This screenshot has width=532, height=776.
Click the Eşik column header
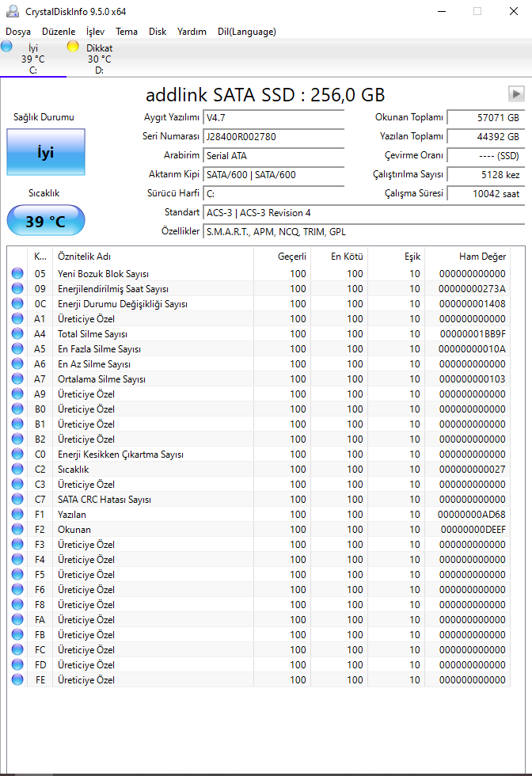tap(396, 257)
